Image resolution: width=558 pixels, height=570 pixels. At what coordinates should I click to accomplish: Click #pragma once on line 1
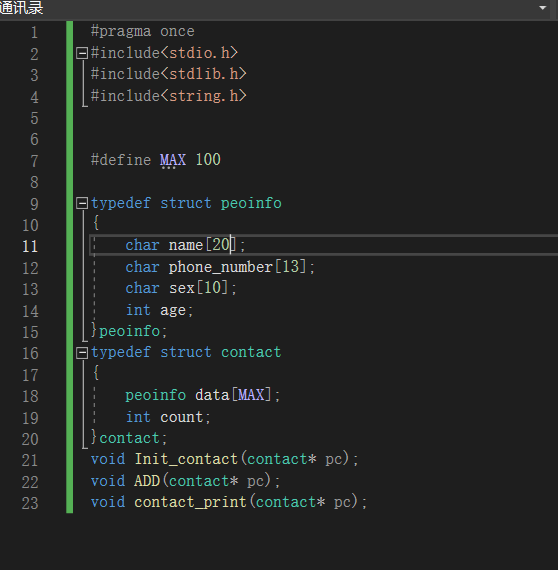[x=142, y=32]
